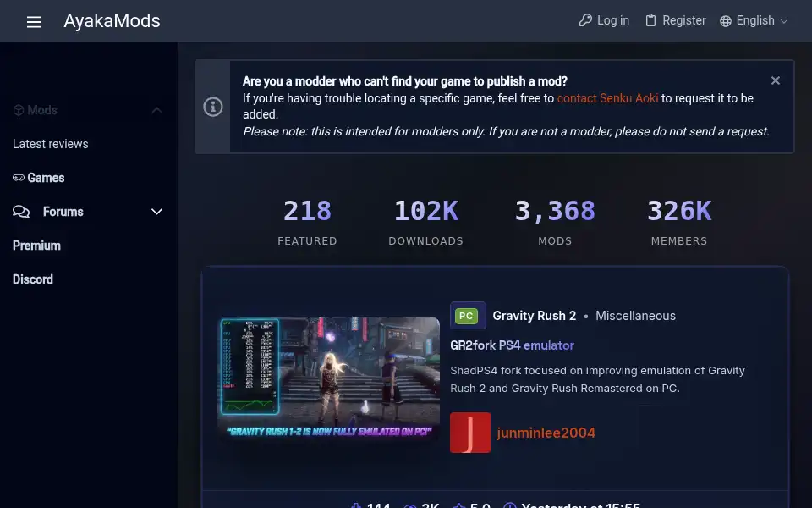Viewport: 812px width, 508px height.
Task: Open the Gravity Rush 2 game link
Action: (x=534, y=316)
